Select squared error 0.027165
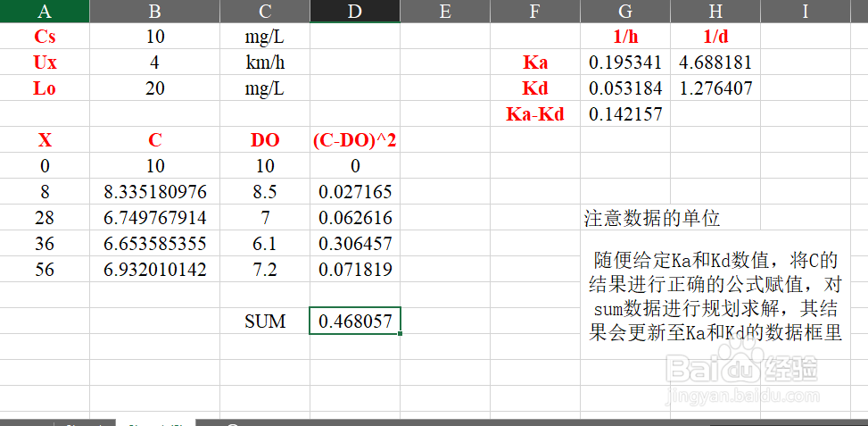 pyautogui.click(x=355, y=192)
